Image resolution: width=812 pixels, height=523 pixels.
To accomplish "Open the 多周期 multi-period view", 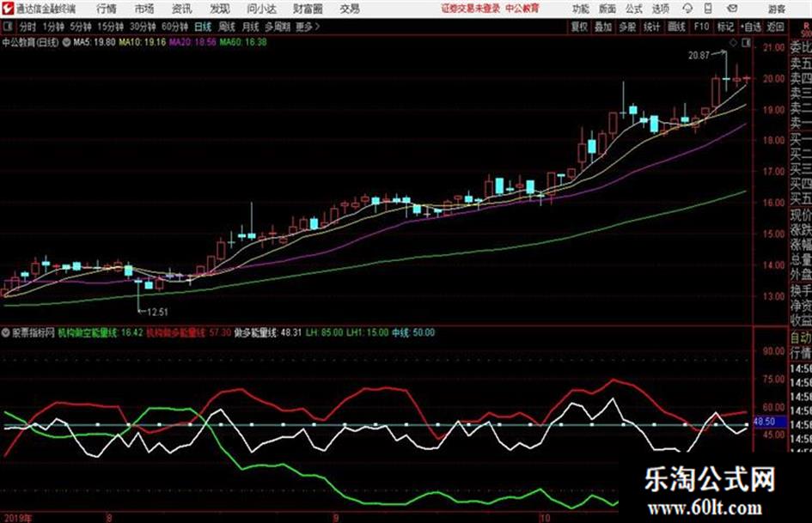I will [x=278, y=27].
